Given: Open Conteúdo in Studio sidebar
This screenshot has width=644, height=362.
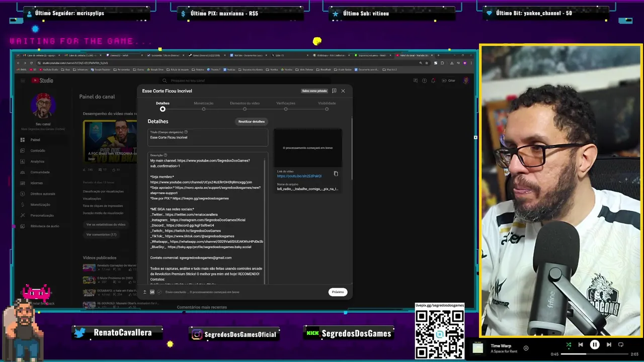Looking at the screenshot, I should [x=43, y=150].
